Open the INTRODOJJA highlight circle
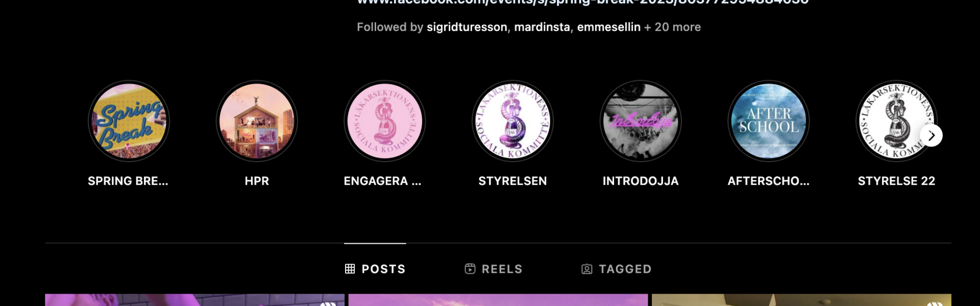 coord(641,121)
